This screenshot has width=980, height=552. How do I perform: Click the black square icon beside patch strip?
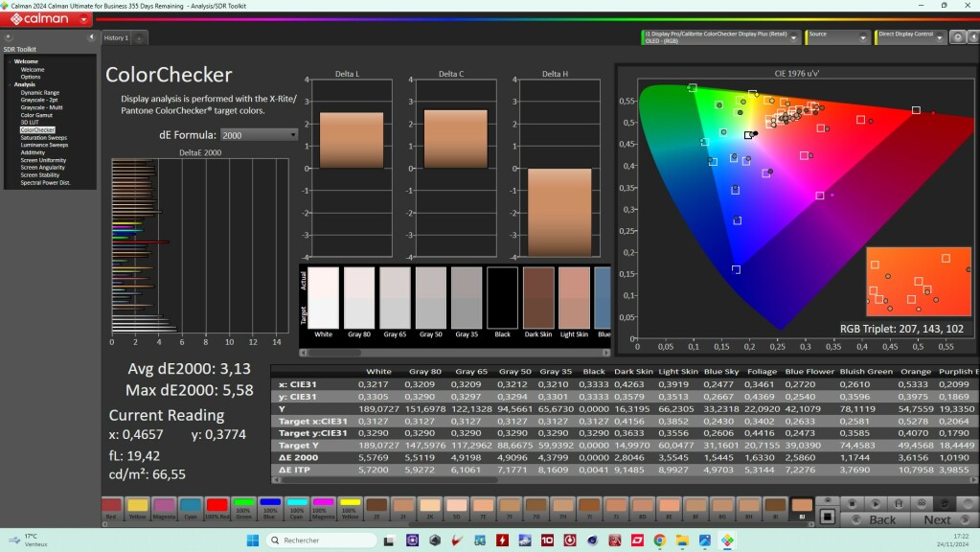(827, 517)
